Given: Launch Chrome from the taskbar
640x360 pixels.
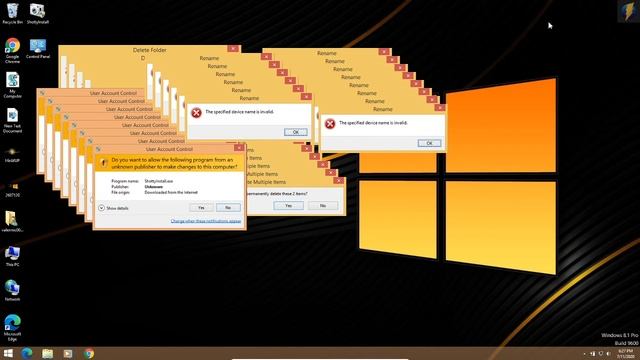Looking at the screenshot, I should coord(89,353).
